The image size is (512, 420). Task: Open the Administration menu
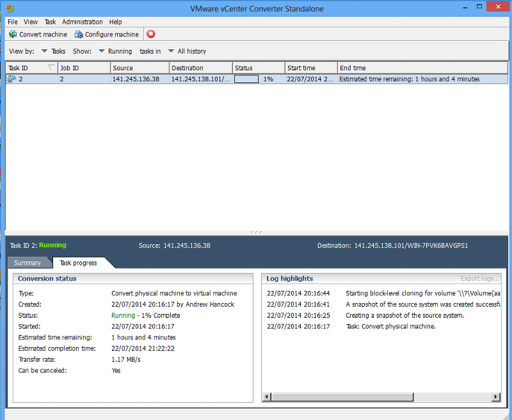(x=83, y=22)
